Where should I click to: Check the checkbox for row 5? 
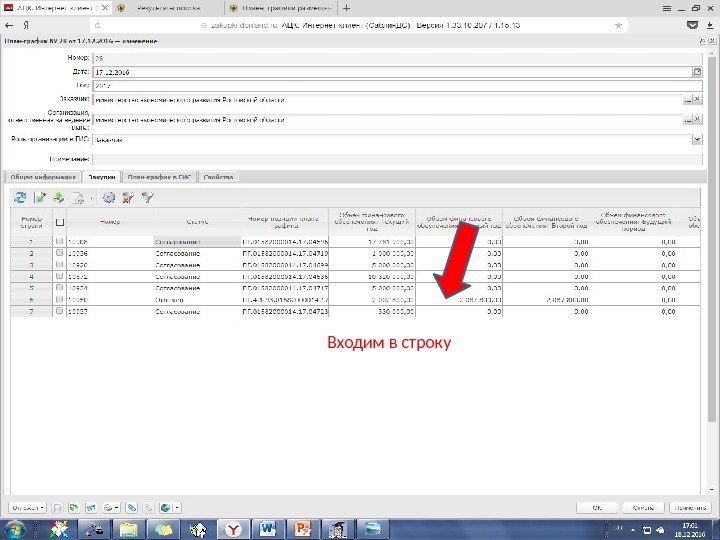click(x=59, y=288)
